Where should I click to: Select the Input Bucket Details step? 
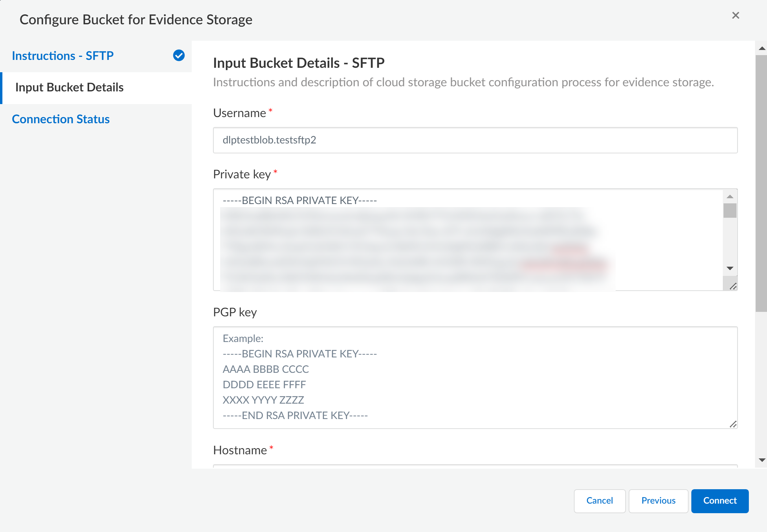point(70,88)
